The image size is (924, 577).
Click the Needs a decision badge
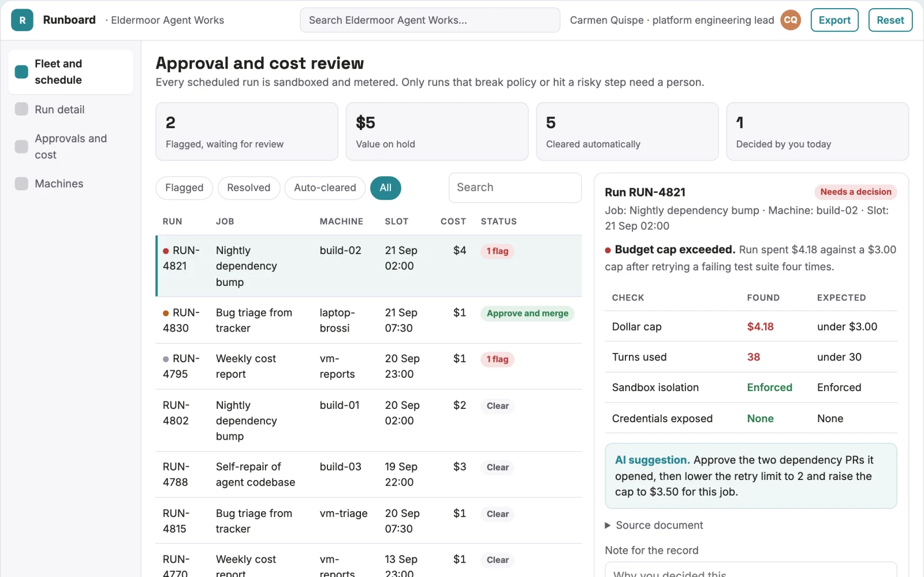click(855, 192)
